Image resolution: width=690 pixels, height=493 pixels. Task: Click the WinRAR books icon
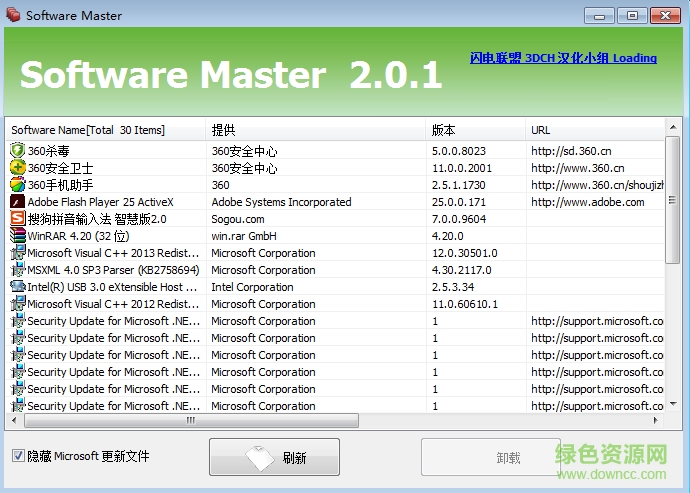point(18,235)
